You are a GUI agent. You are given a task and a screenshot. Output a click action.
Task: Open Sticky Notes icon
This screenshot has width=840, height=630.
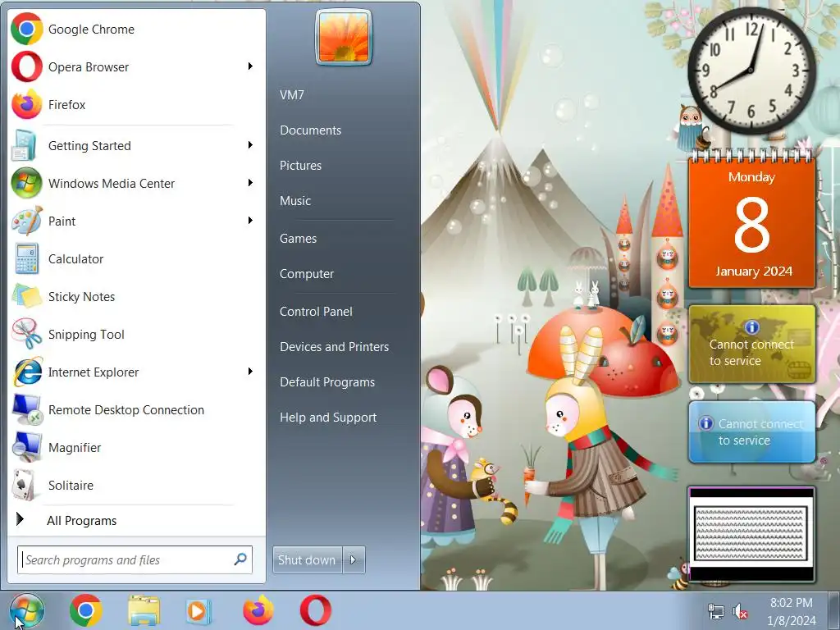click(x=26, y=296)
